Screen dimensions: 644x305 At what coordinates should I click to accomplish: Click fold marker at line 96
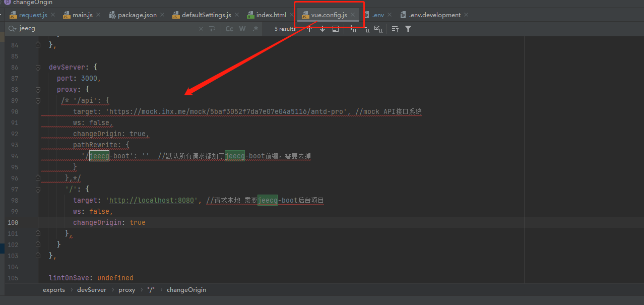click(x=38, y=178)
